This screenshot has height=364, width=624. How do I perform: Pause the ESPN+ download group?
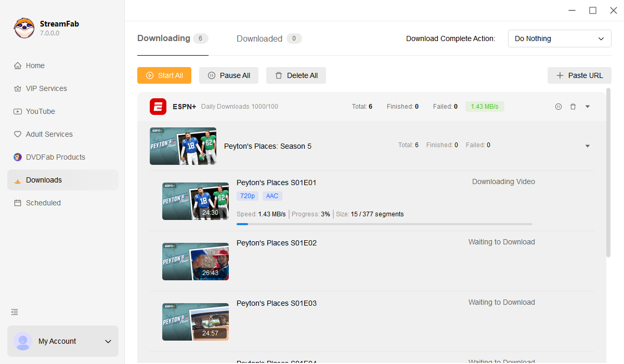pos(558,107)
